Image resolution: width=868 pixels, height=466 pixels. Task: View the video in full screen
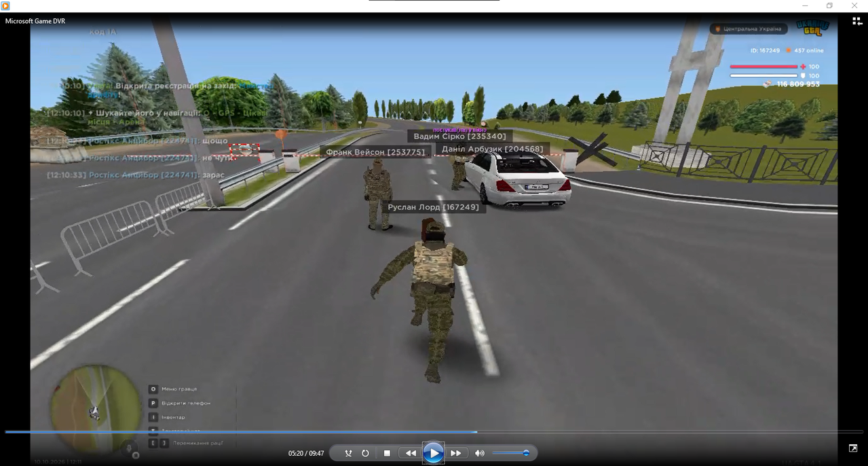coord(853,448)
